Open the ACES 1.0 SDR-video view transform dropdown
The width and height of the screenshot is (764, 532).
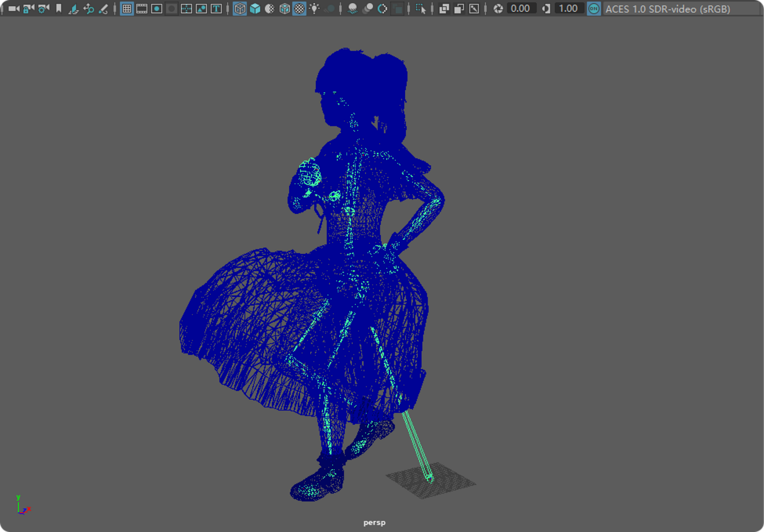click(681, 9)
